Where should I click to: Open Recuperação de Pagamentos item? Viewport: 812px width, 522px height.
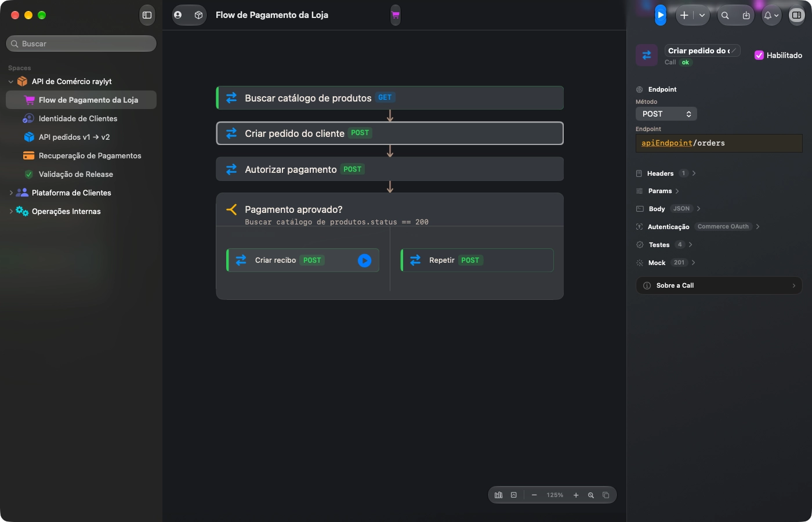[81, 155]
